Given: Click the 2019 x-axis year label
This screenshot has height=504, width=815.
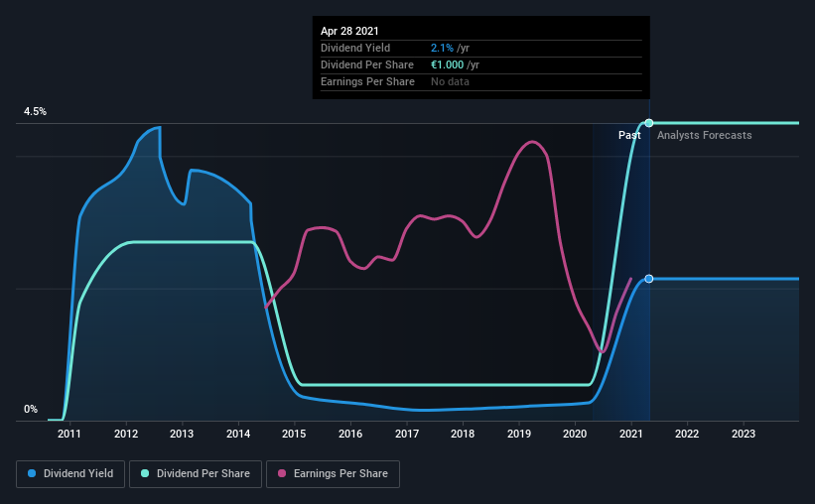Looking at the screenshot, I should pyautogui.click(x=519, y=434).
